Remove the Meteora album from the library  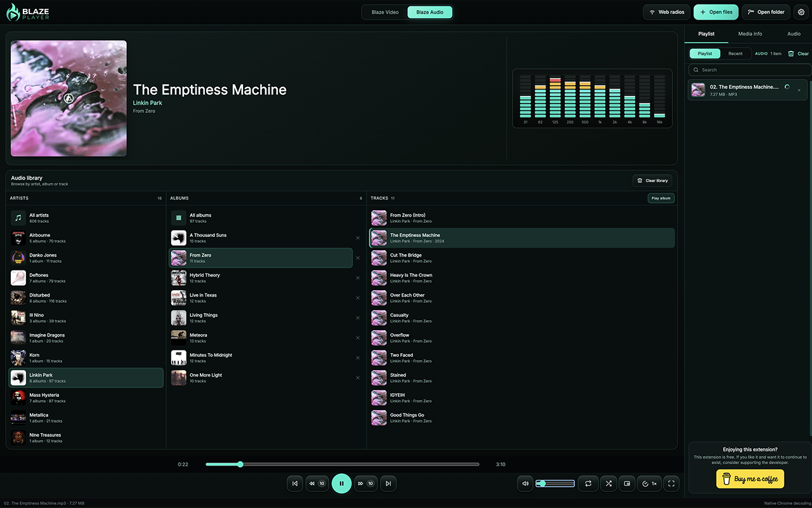358,338
